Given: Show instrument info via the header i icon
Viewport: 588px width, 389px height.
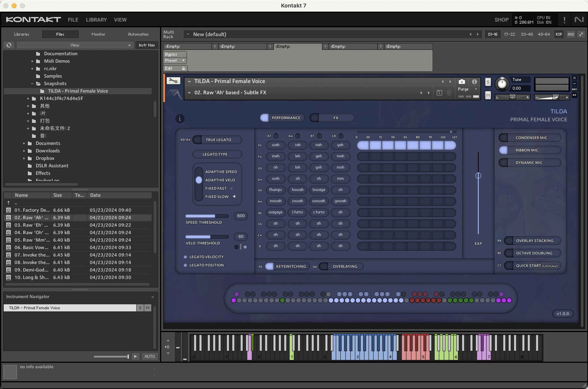Looking at the screenshot, I should (x=474, y=82).
